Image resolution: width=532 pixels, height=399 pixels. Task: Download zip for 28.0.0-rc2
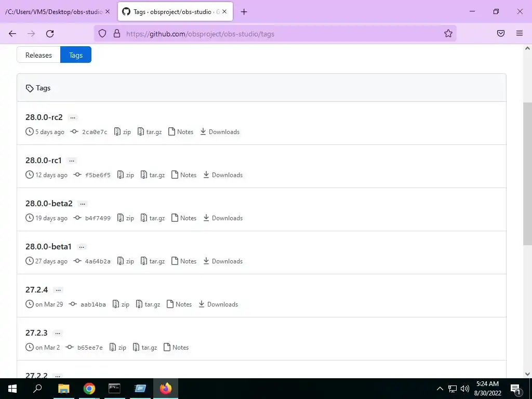pyautogui.click(x=123, y=131)
